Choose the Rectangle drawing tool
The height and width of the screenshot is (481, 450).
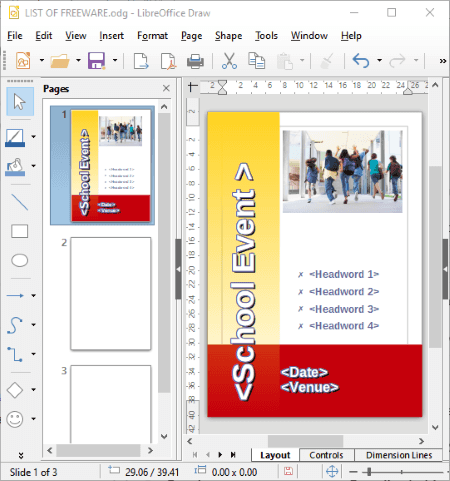pyautogui.click(x=20, y=231)
